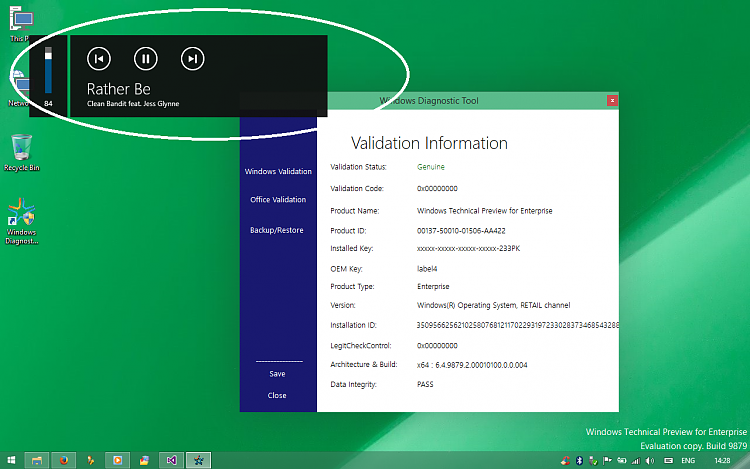
Task: Switch to Visual Studio in the taskbar
Action: point(171,460)
